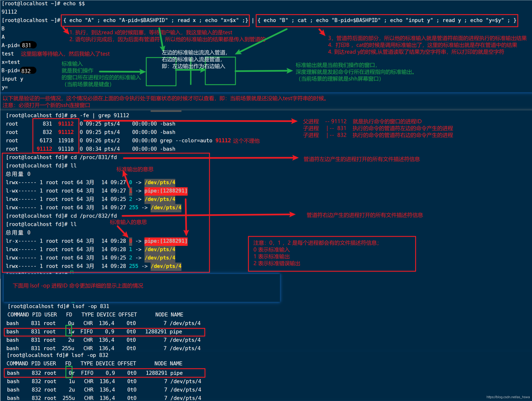Click device '0,9' in the lsof 832 pipe row
The height and width of the screenshot is (401, 532).
point(110,373)
